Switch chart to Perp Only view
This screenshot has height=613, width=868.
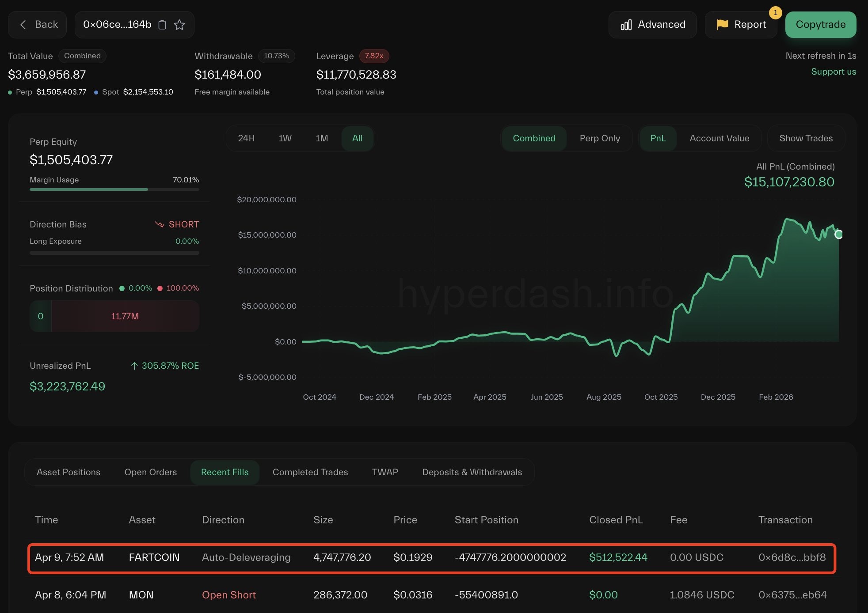[x=599, y=138]
